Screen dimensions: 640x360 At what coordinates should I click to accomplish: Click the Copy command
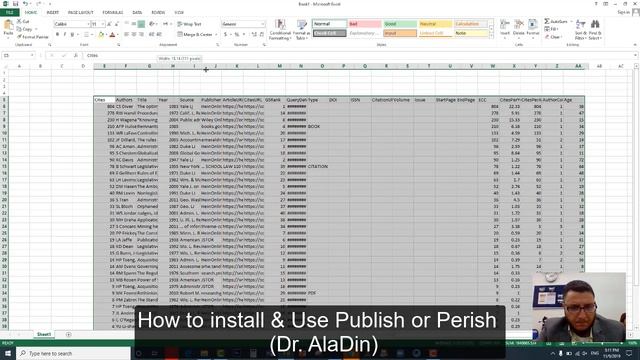pos(24,29)
